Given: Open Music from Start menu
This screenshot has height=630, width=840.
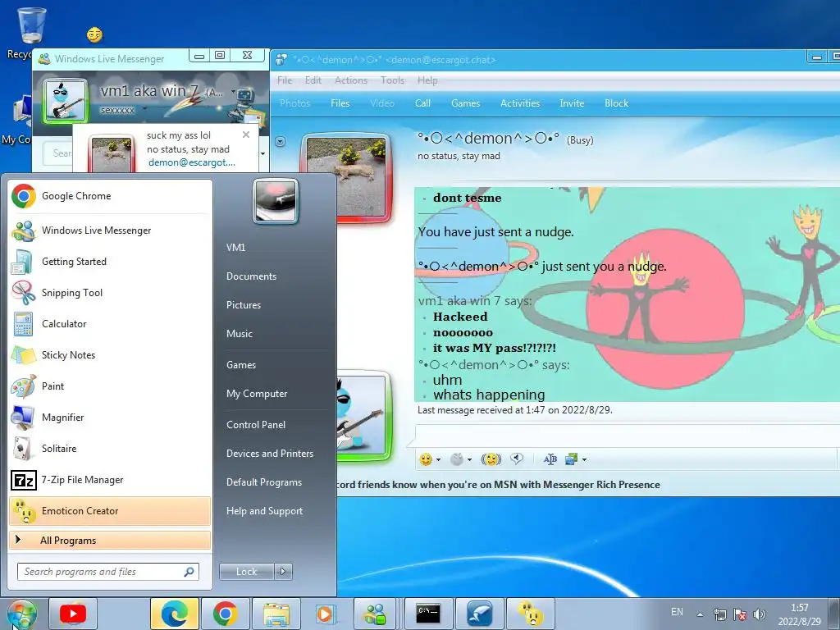Looking at the screenshot, I should [x=239, y=334].
